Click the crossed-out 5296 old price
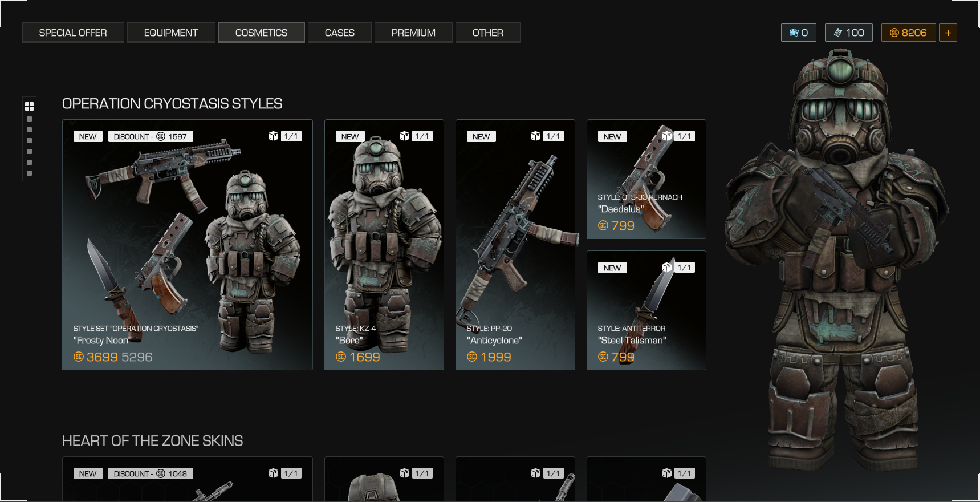Viewport: 980px width, 502px height. [137, 357]
